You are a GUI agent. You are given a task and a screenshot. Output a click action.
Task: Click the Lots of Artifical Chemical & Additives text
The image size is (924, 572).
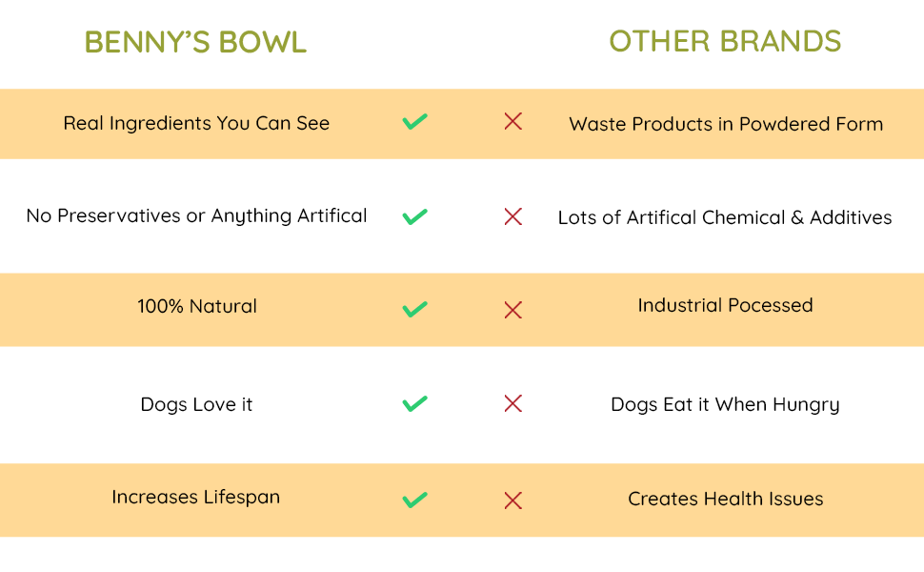tap(725, 217)
